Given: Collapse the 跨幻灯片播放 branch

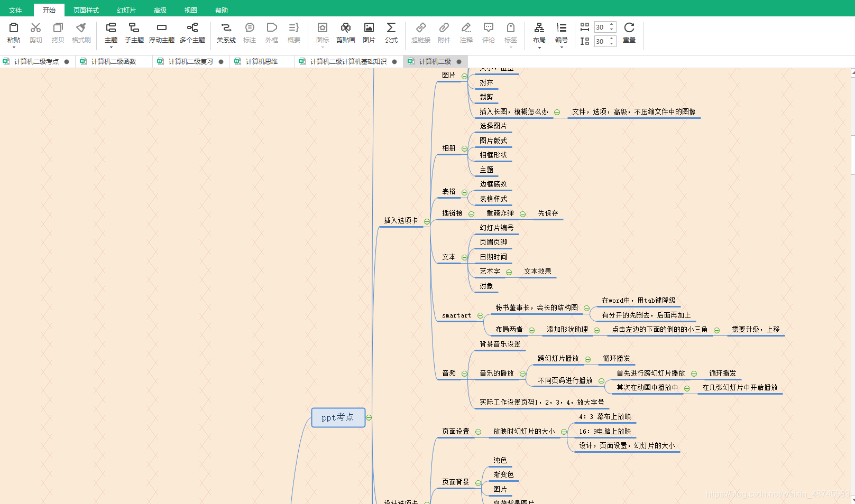Looking at the screenshot, I should tap(587, 359).
